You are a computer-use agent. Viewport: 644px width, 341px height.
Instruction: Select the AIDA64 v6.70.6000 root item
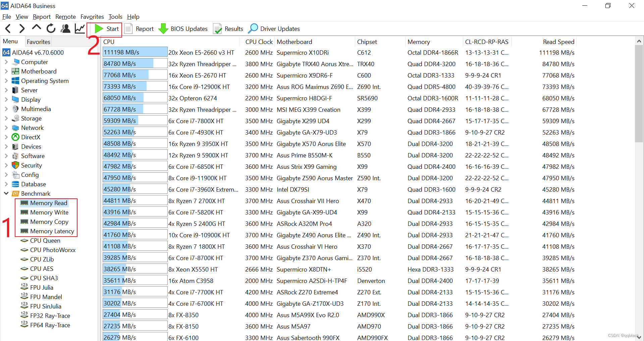tap(33, 53)
